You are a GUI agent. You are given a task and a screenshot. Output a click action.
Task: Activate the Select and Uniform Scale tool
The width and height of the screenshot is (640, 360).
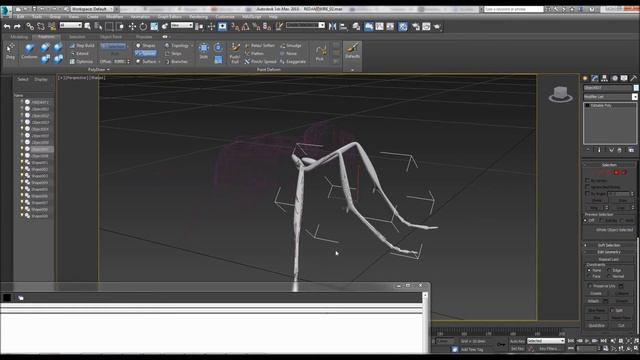[x=154, y=27]
